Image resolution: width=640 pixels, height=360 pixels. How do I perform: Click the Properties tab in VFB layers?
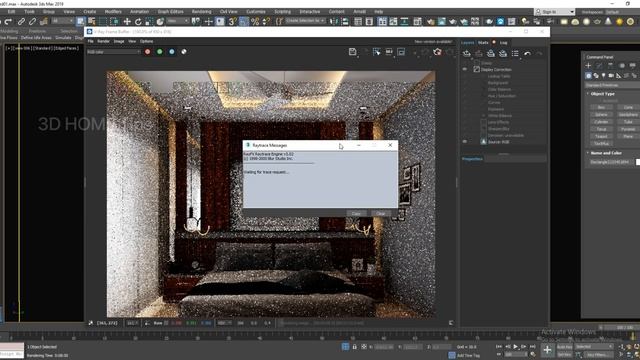472,159
